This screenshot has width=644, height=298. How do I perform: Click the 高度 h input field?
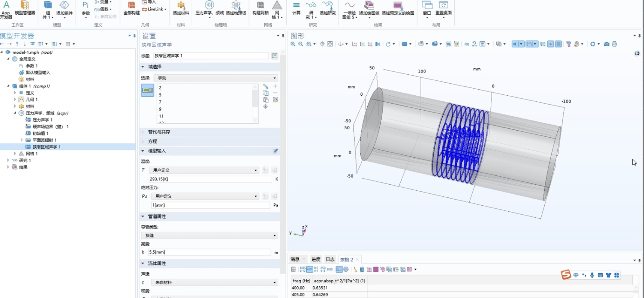coord(209,252)
